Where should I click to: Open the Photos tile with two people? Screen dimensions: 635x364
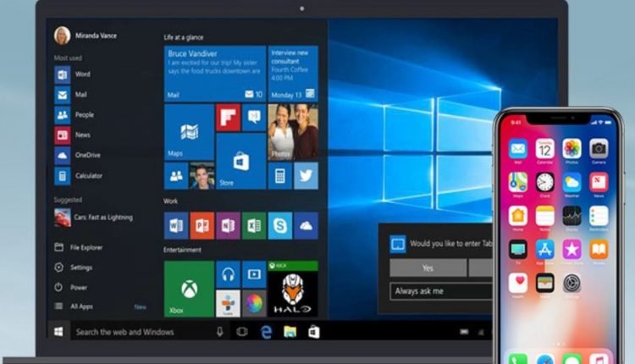(293, 132)
